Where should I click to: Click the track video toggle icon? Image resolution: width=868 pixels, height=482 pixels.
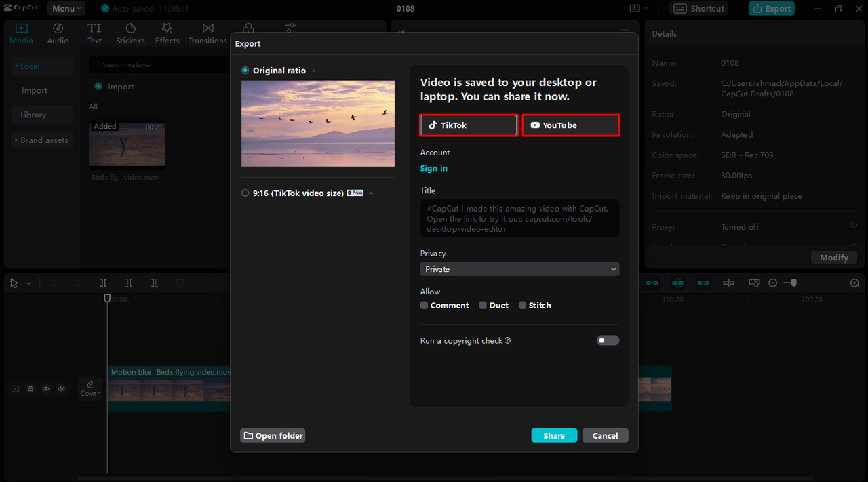pos(15,388)
